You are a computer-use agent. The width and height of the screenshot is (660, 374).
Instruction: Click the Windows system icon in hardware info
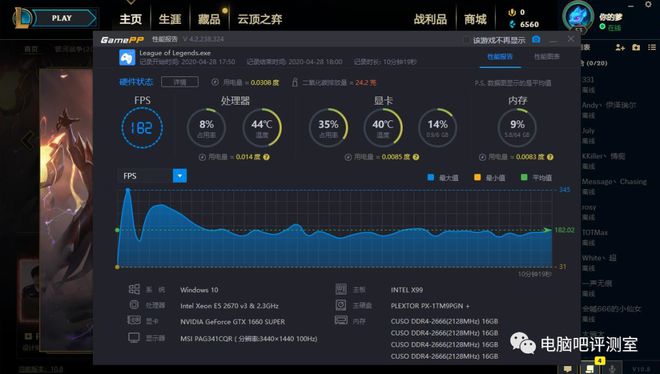click(134, 289)
